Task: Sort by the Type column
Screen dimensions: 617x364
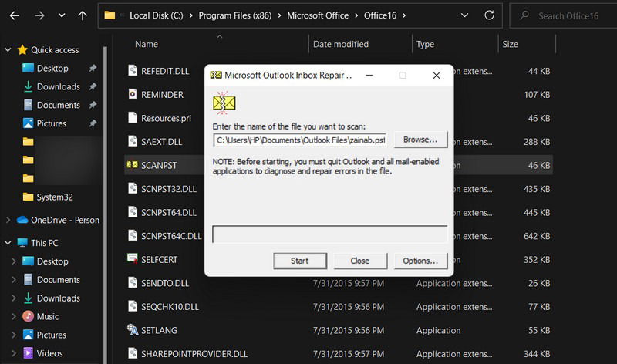Action: (425, 44)
